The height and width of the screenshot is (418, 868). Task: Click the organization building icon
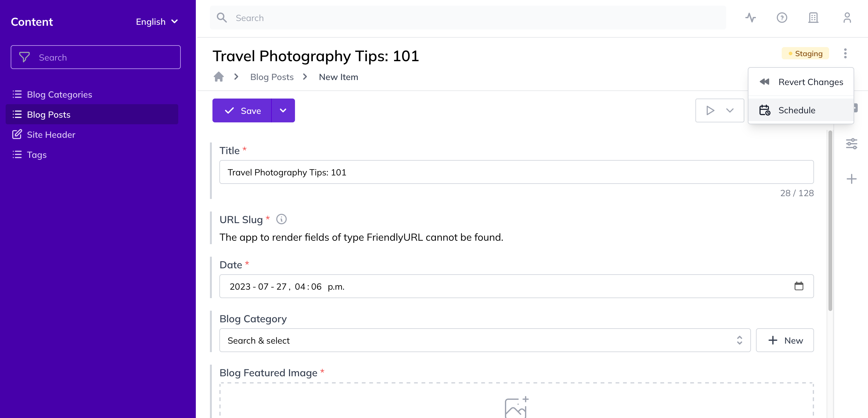(813, 18)
